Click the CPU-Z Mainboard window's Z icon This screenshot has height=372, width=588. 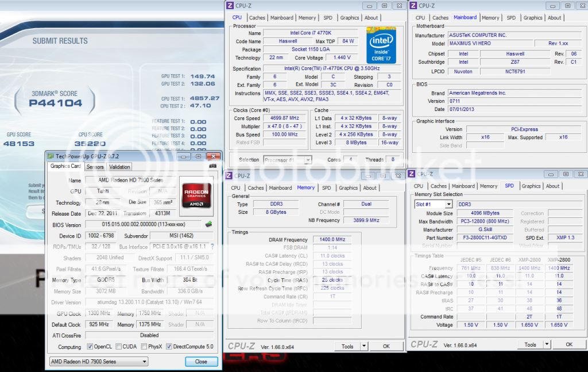413,6
